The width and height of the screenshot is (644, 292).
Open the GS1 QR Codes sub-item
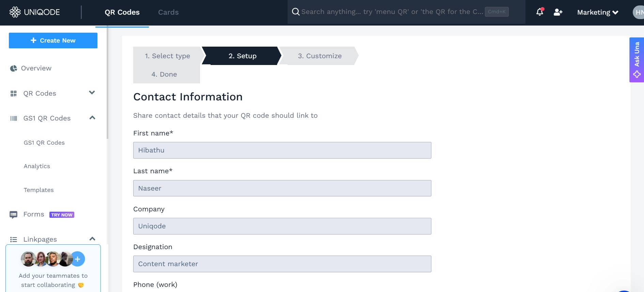pyautogui.click(x=44, y=143)
